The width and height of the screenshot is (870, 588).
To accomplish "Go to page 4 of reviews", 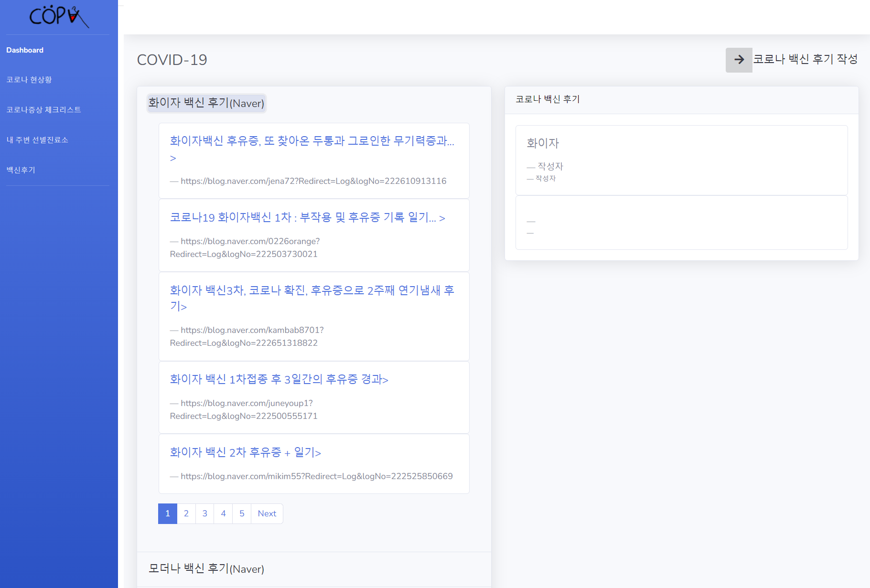I will (223, 513).
